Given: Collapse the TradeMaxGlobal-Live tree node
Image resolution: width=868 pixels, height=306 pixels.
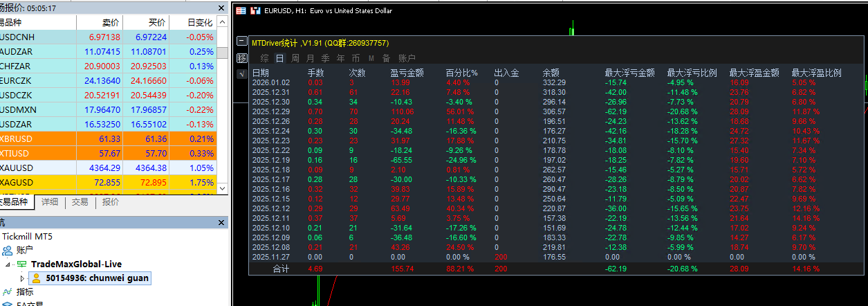Looking at the screenshot, I should tap(7, 264).
